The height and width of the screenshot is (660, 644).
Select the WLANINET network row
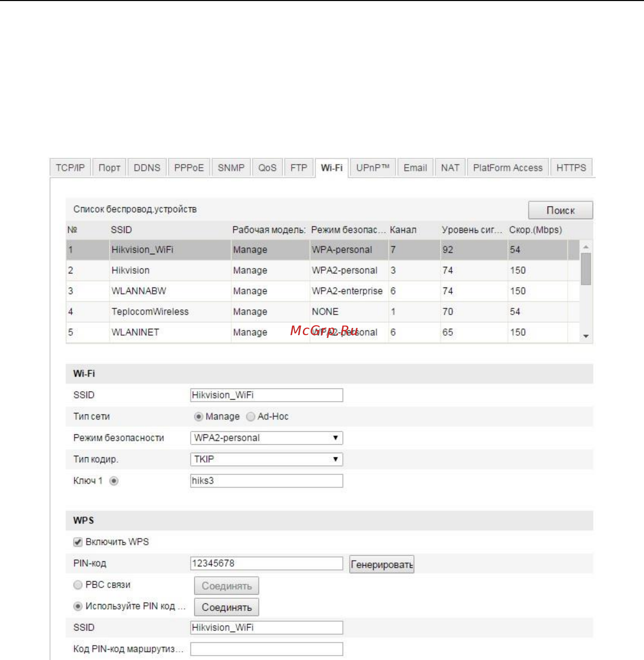(x=323, y=332)
